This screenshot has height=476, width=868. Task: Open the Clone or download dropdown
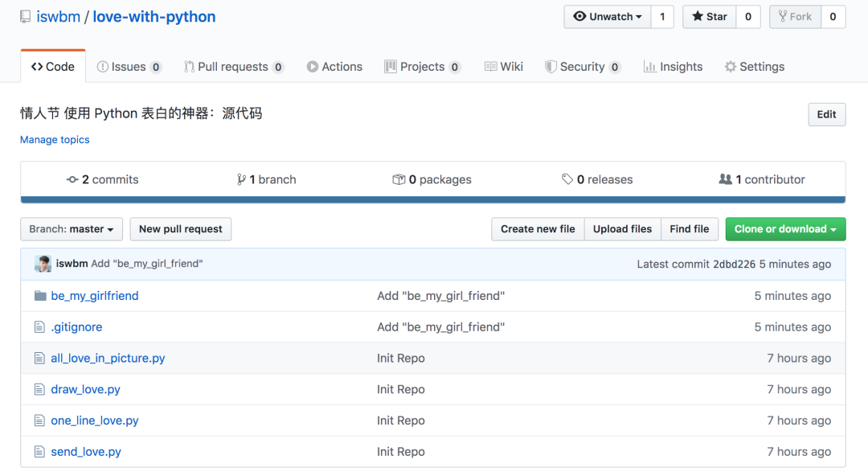[785, 229]
